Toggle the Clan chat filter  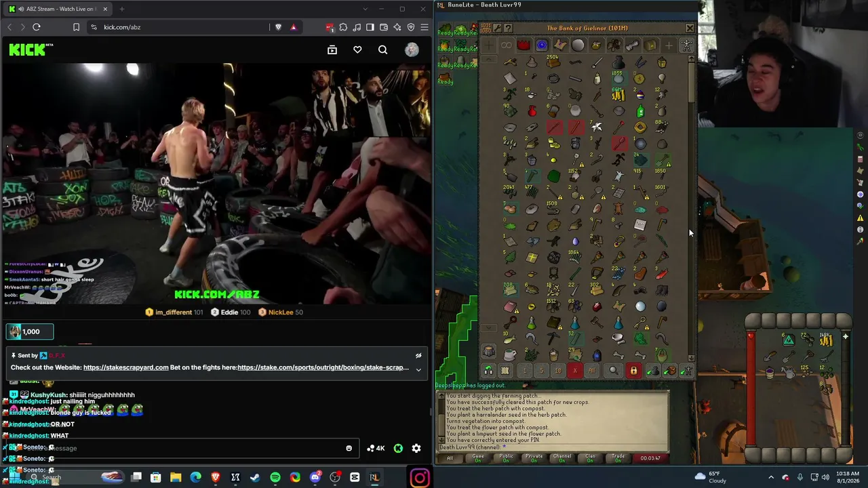pos(590,458)
